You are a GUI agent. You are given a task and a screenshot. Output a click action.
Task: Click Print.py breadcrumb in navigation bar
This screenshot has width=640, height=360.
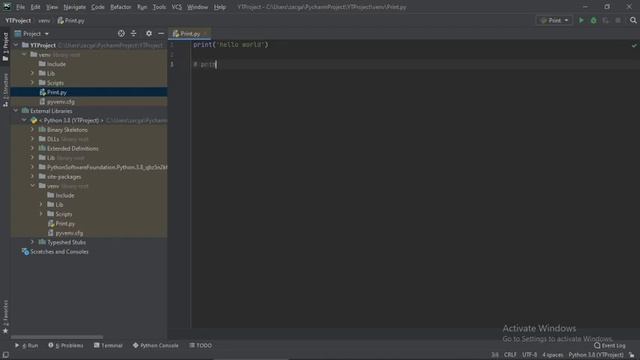pyautogui.click(x=71, y=20)
